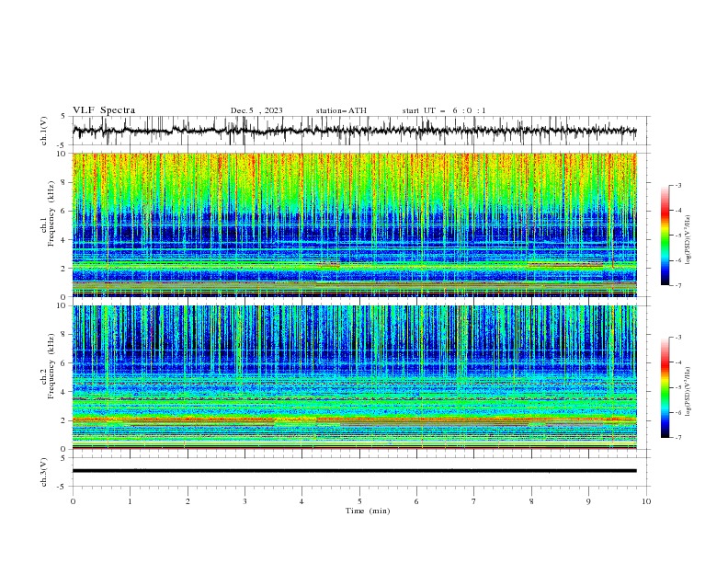This screenshot has width=728, height=563.
Task: Click the "ch.1(V)" waveform axis label
Action: point(44,131)
